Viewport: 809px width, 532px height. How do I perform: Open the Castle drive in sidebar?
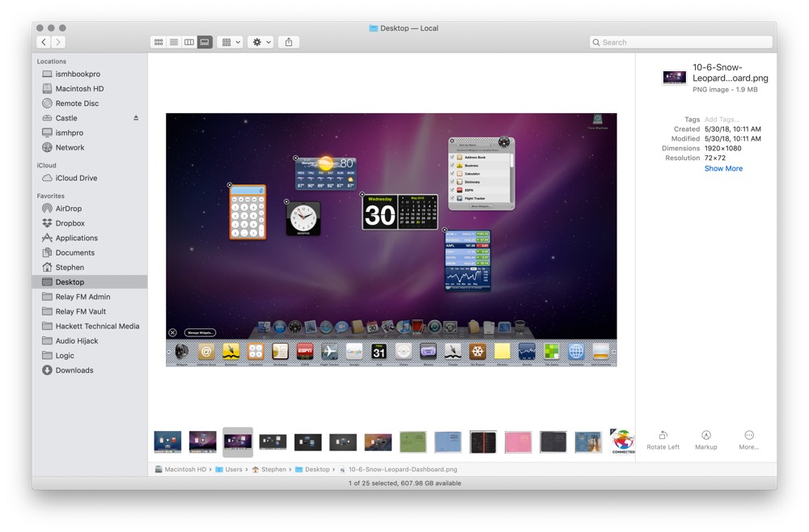[90, 118]
